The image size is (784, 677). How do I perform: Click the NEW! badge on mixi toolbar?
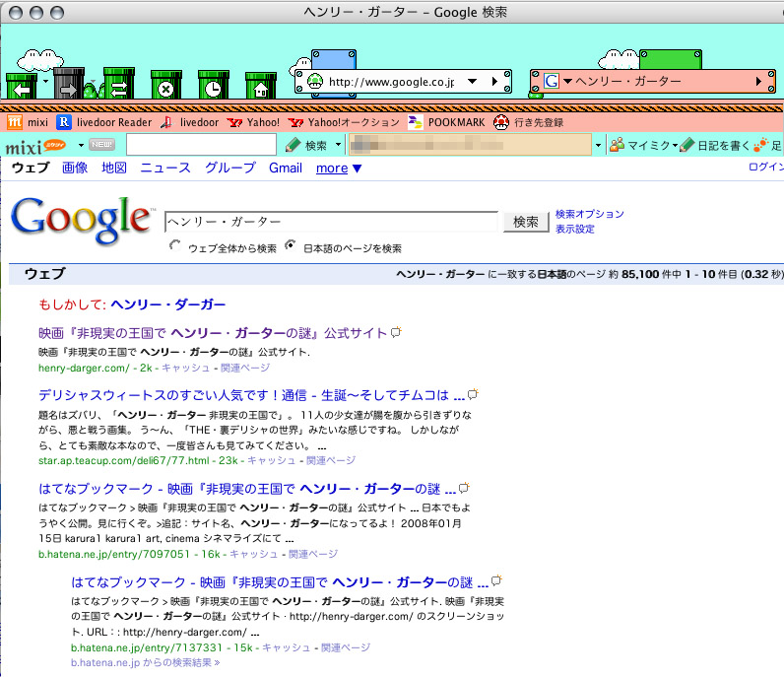click(102, 145)
